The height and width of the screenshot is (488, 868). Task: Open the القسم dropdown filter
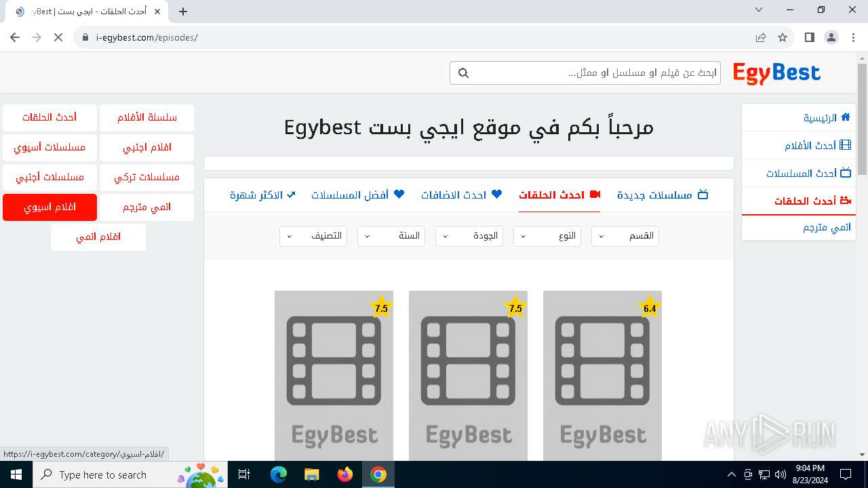[x=625, y=236]
